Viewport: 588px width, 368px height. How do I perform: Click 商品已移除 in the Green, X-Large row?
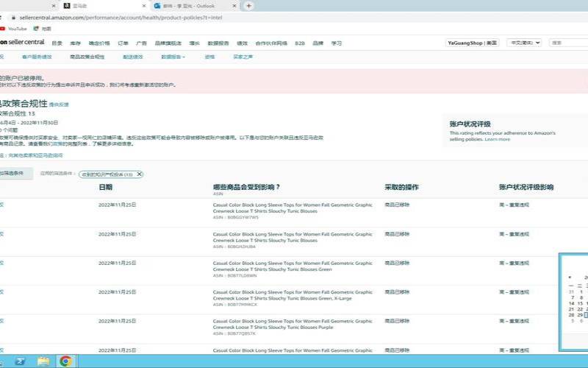[397, 292]
